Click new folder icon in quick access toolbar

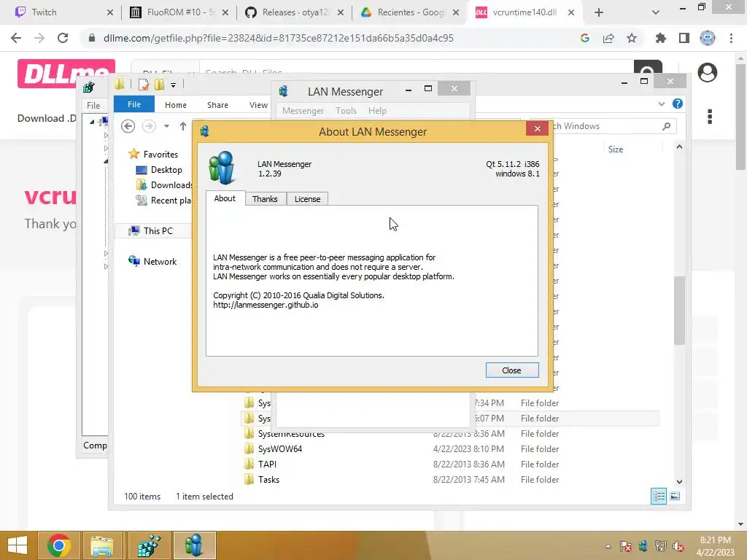coord(159,85)
